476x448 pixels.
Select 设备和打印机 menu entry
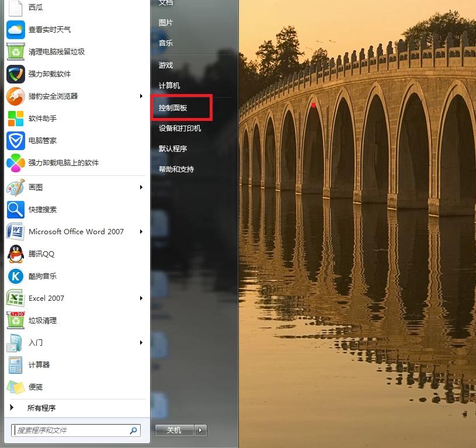click(180, 129)
